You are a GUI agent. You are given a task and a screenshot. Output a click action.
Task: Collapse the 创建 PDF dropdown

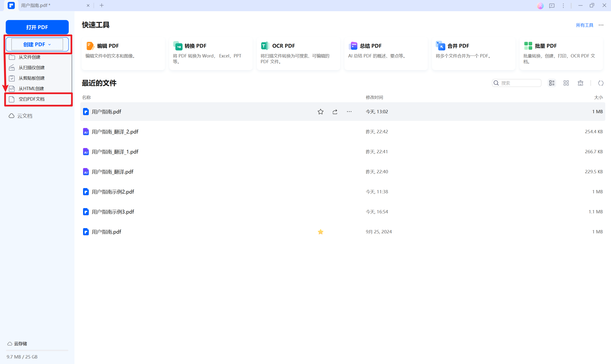tap(37, 44)
